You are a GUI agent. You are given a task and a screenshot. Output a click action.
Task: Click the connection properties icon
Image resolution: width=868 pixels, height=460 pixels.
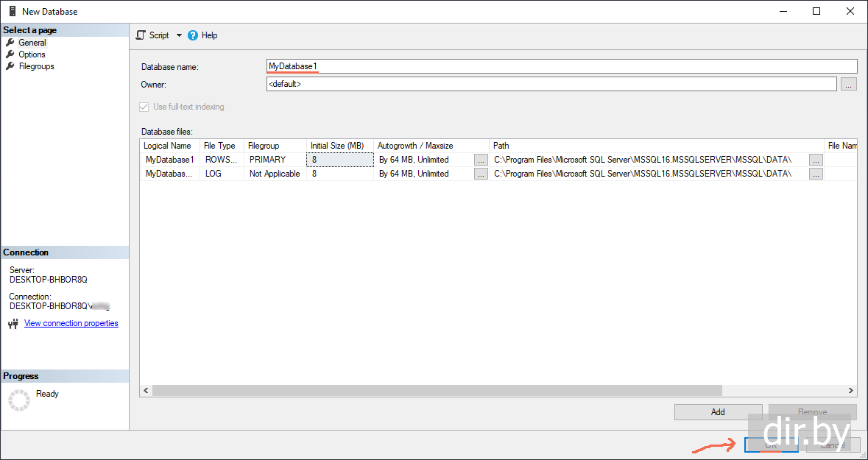[x=13, y=324]
